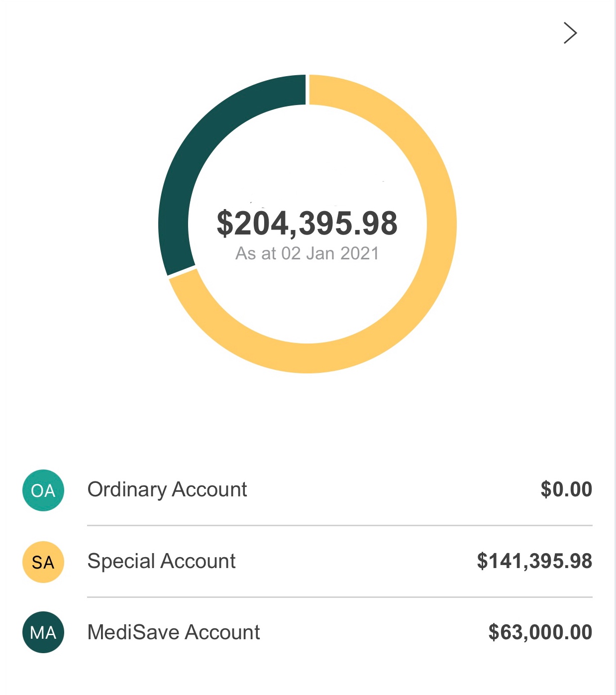Click the divider line below Special Account

(x=339, y=597)
